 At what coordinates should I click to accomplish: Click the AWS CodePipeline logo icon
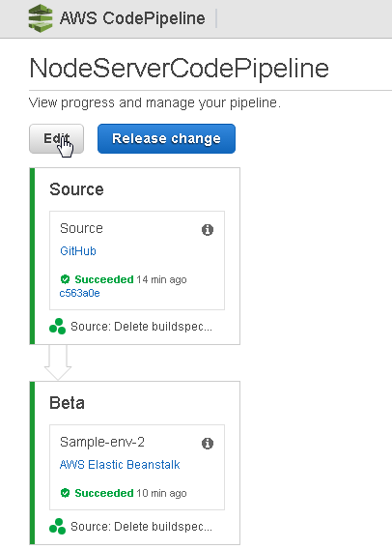pos(41,18)
